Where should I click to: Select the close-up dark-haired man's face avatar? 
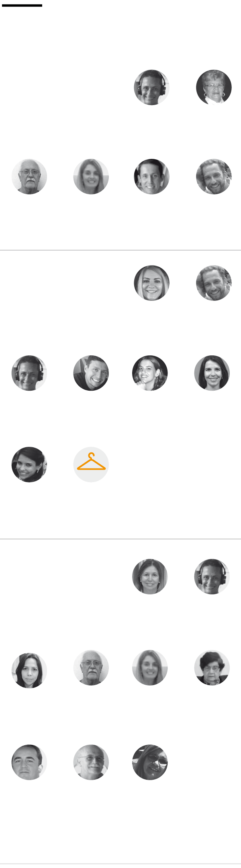[x=29, y=762]
